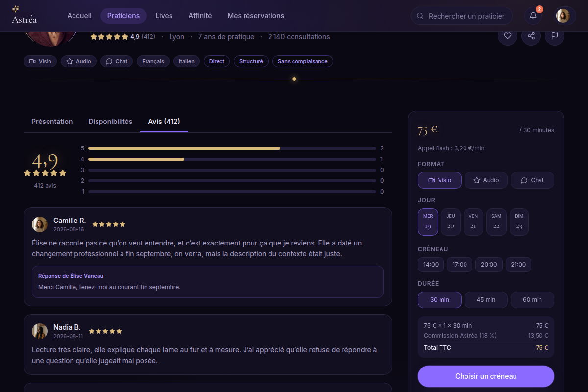
Task: Choose the 21:00 time slot
Action: [x=518, y=265]
